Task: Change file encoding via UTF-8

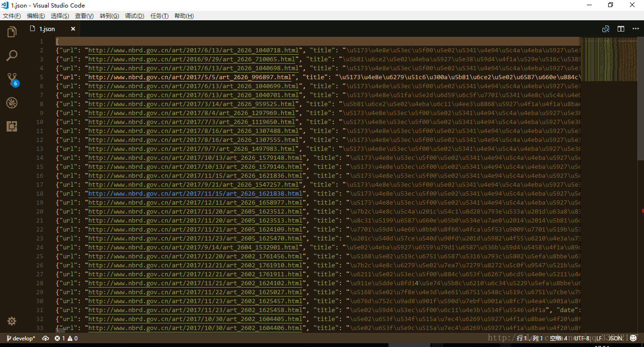Action: [581, 339]
